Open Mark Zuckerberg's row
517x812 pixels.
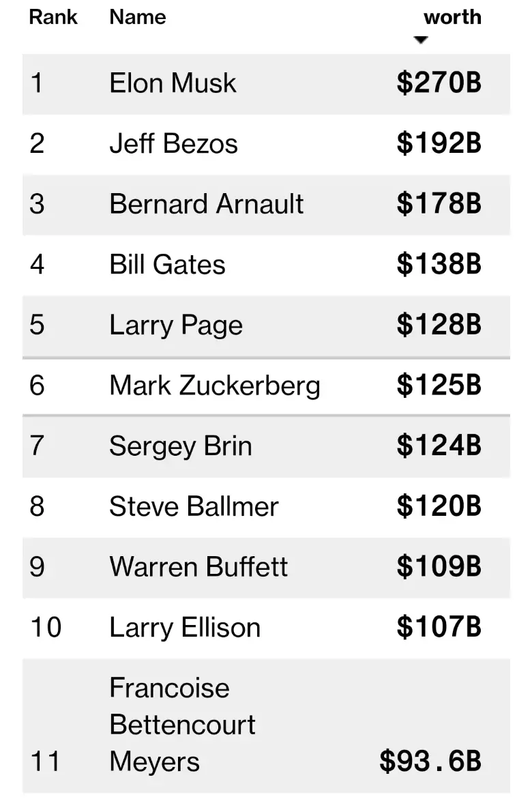pyautogui.click(x=214, y=386)
